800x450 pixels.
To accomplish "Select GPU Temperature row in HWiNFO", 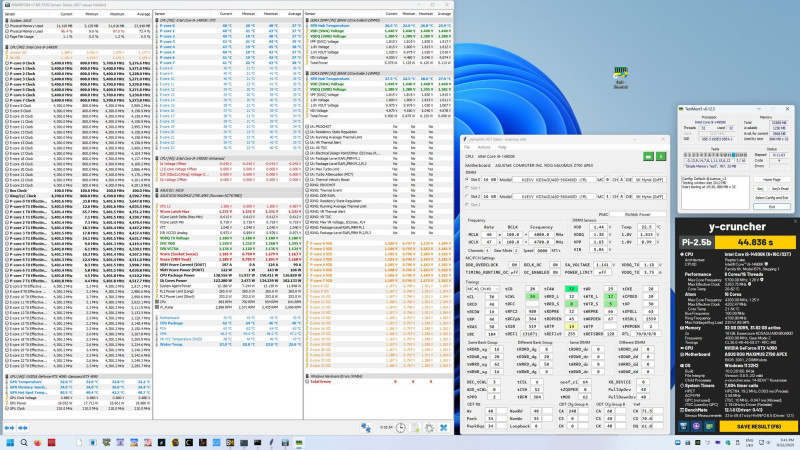I will pos(78,382).
